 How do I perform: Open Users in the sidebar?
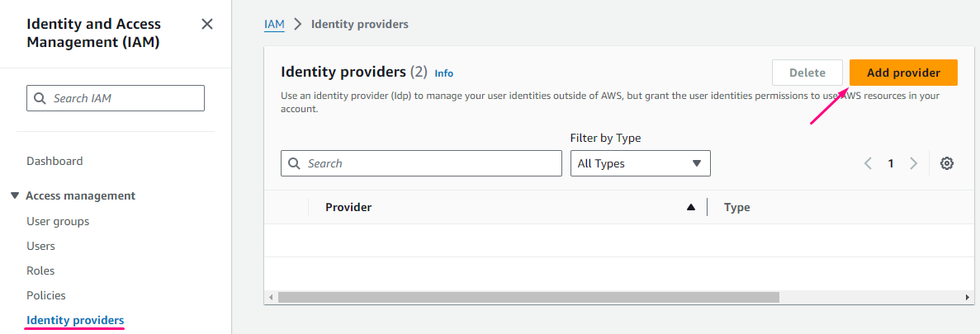click(40, 246)
